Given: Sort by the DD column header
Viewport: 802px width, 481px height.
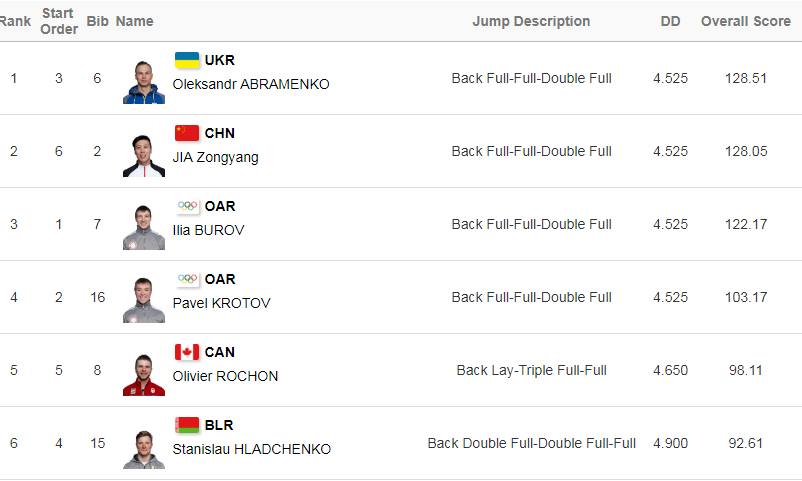Looking at the screenshot, I should click(x=670, y=21).
